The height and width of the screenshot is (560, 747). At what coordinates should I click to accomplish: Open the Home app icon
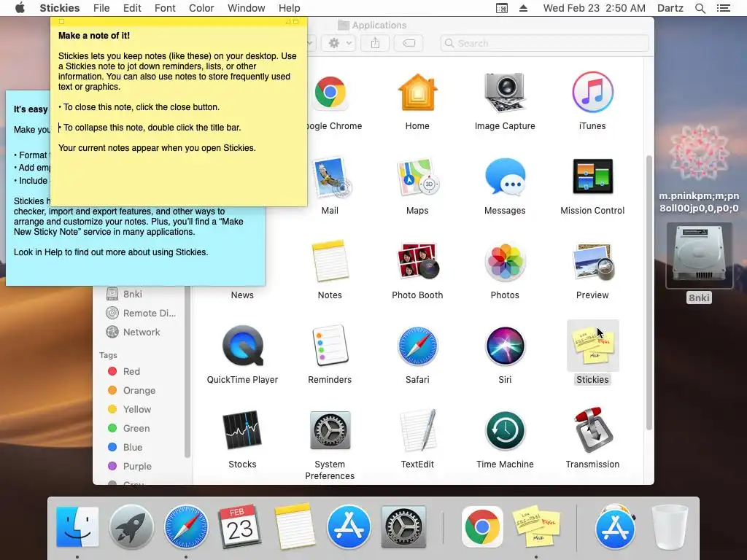(x=417, y=93)
